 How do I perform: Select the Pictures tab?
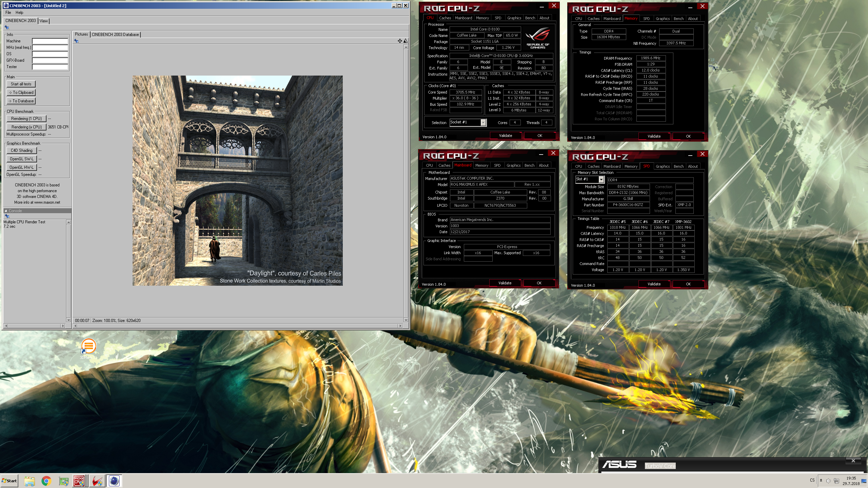pyautogui.click(x=81, y=34)
